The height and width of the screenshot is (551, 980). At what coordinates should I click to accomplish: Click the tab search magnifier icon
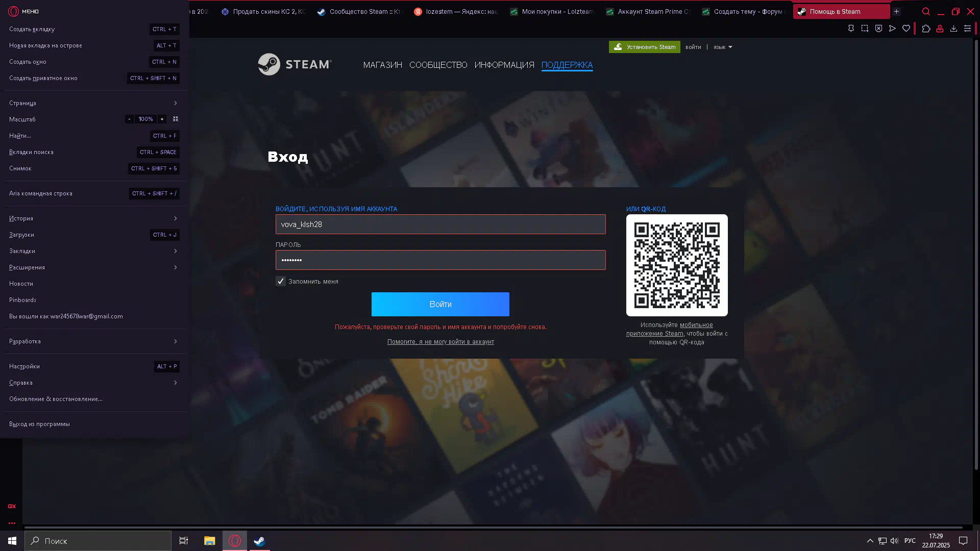pyautogui.click(x=926, y=11)
